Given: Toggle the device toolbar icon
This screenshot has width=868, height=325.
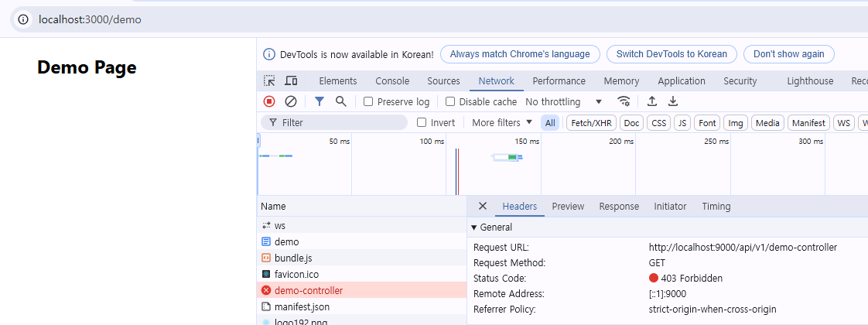Looking at the screenshot, I should pos(291,80).
